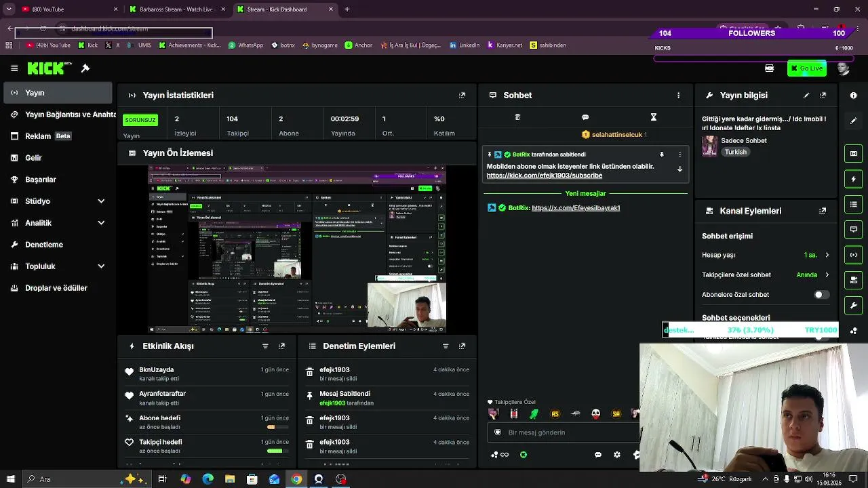This screenshot has width=868, height=488.
Task: Pop out the Yayın bilgisi panel
Action: coord(823,96)
